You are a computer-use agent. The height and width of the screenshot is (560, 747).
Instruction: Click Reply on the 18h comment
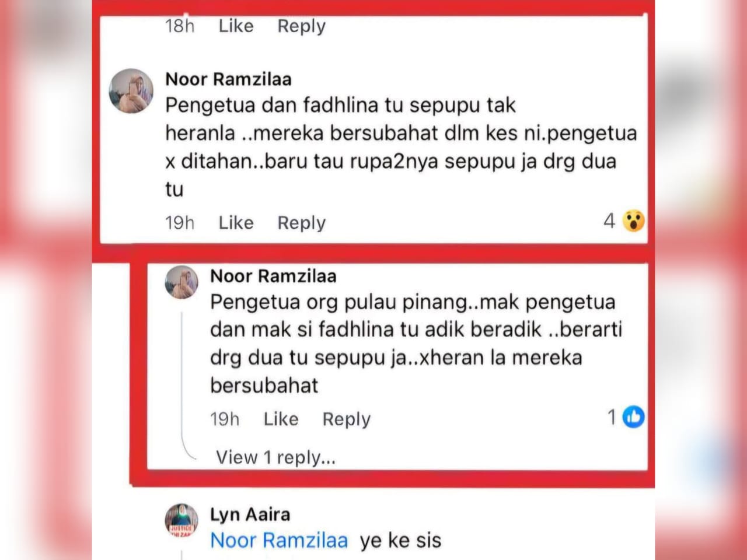tap(301, 26)
